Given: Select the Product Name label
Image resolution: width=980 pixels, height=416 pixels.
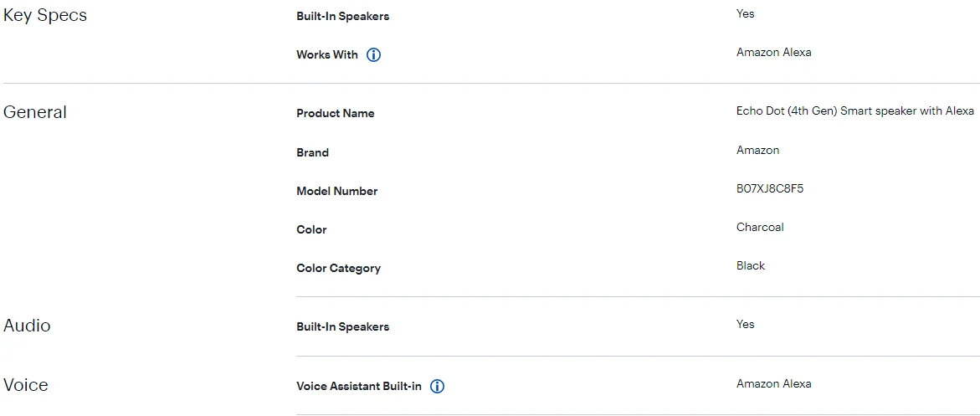Looking at the screenshot, I should tap(336, 114).
